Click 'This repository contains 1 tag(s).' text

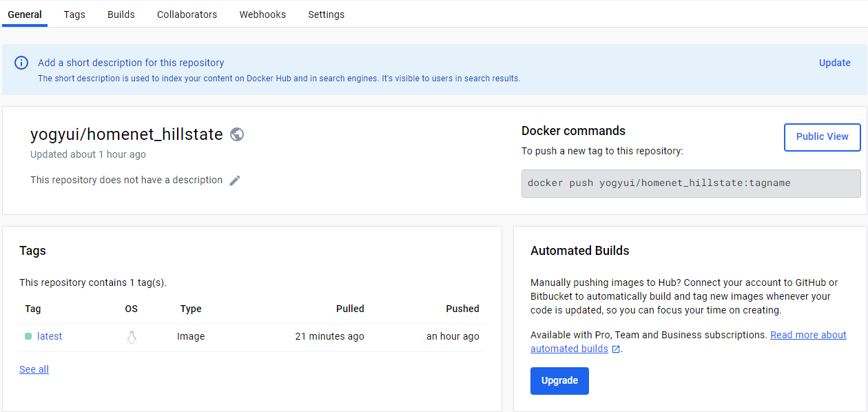(x=93, y=282)
